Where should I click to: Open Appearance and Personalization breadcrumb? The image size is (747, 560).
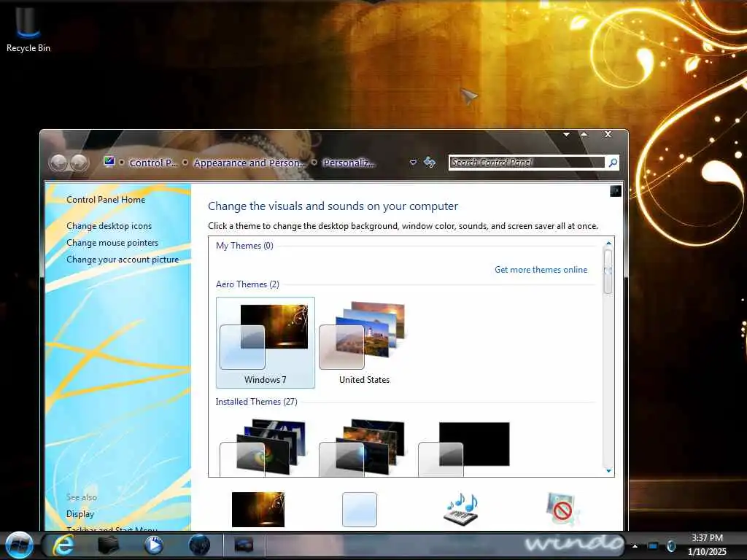coord(249,163)
